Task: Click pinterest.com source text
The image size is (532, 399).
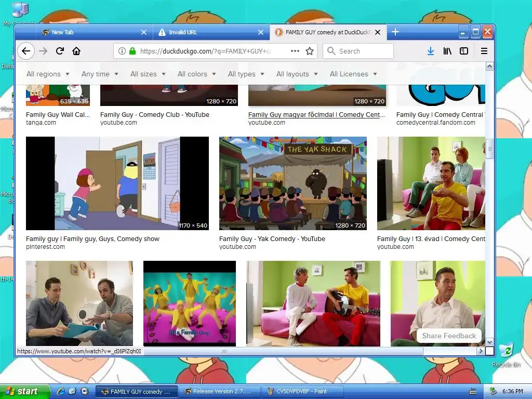Action: [x=46, y=247]
